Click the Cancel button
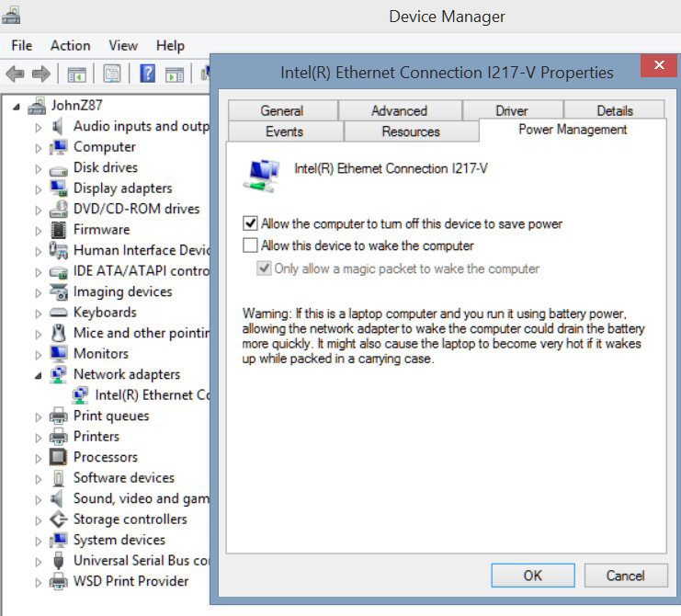 (626, 576)
